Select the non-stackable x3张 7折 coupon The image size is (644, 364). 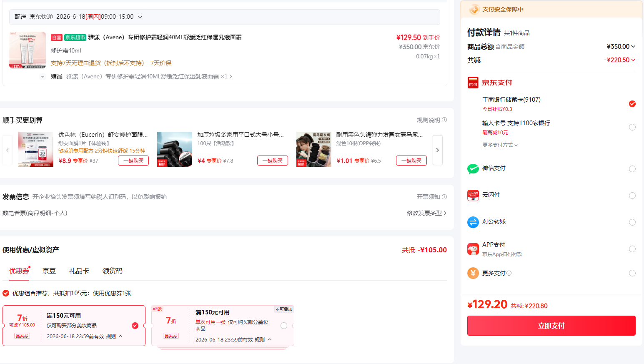(284, 326)
